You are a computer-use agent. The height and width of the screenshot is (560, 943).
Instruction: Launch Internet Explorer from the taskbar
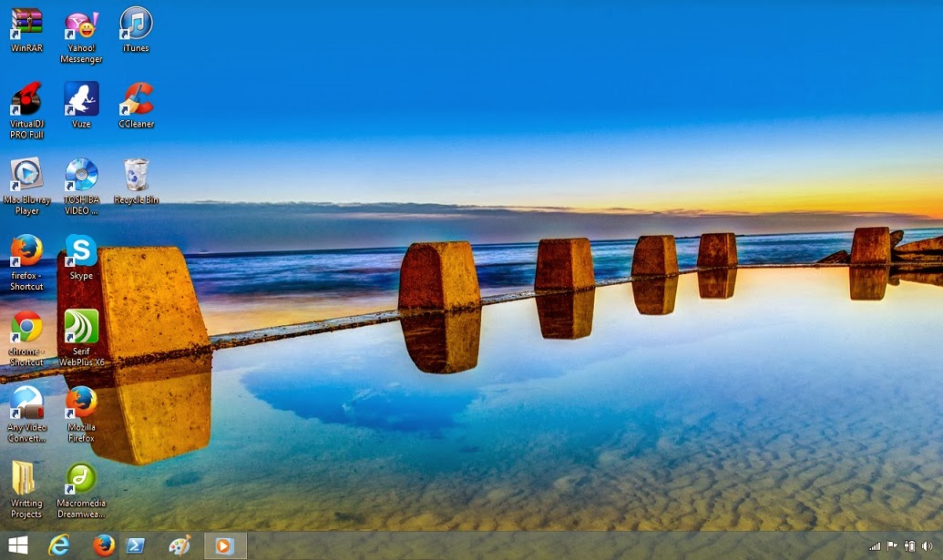coord(59,545)
